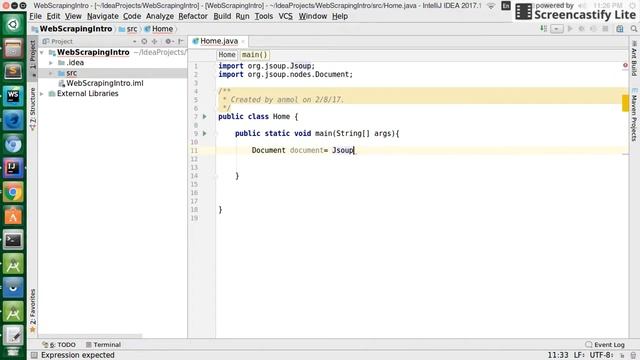The width and height of the screenshot is (640, 360).
Task: Toggle 2: Favorites side tool window tab
Action: [33, 310]
